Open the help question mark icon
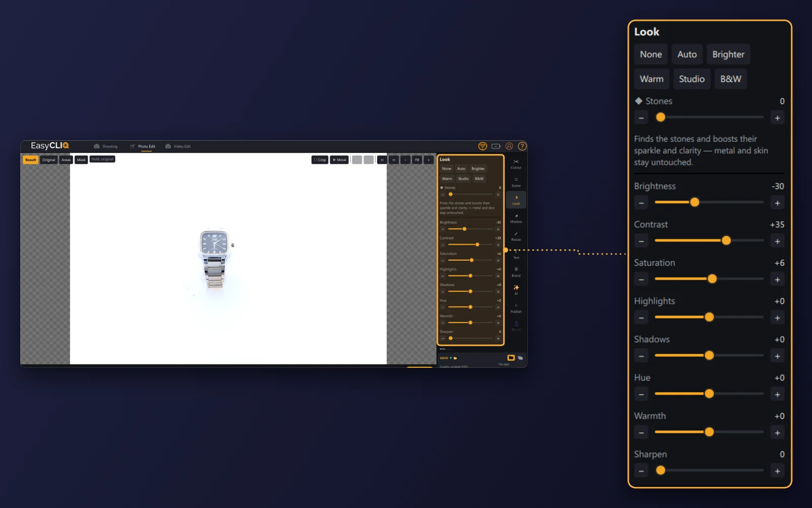The width and height of the screenshot is (812, 508). 522,146
